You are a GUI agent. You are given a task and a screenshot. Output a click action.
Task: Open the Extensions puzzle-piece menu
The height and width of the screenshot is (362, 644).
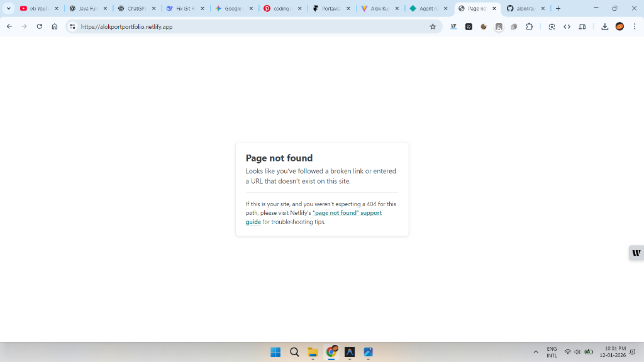tap(530, 26)
